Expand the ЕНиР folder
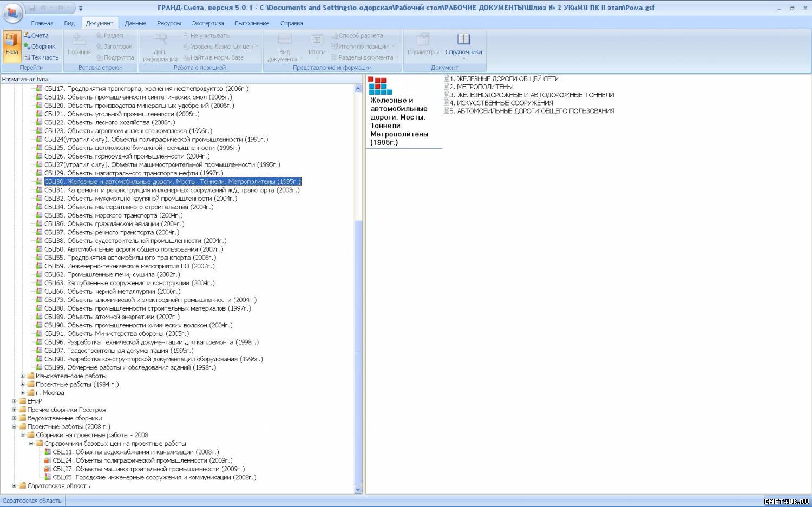 click(x=14, y=401)
